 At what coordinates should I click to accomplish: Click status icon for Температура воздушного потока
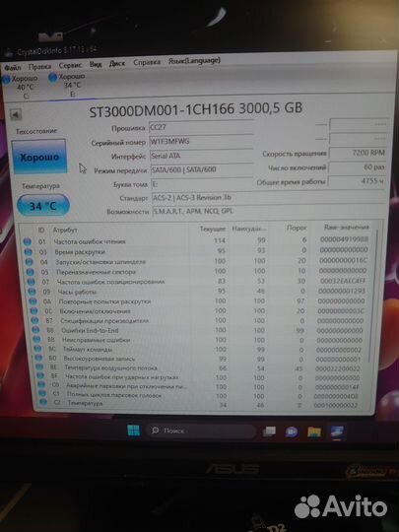click(x=39, y=367)
